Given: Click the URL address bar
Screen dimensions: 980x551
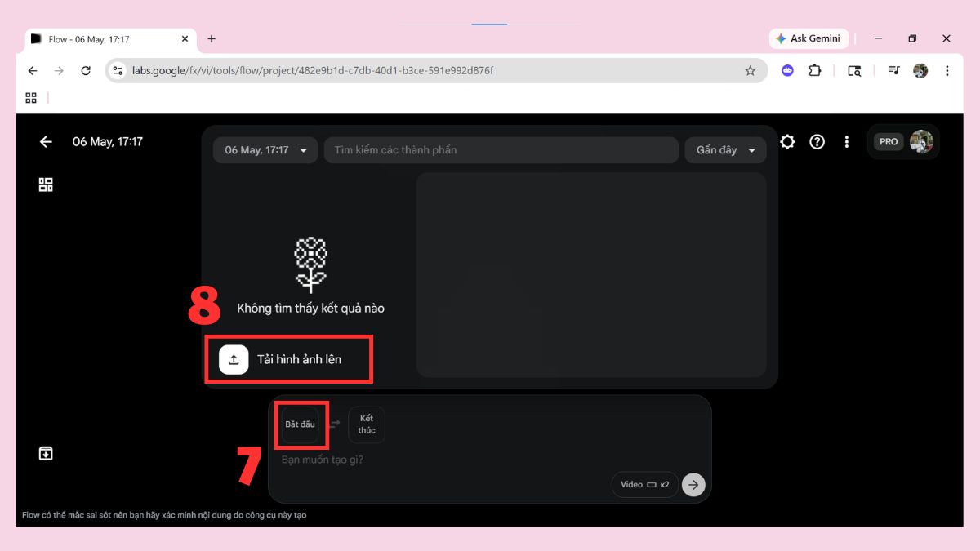Looking at the screenshot, I should tap(436, 71).
